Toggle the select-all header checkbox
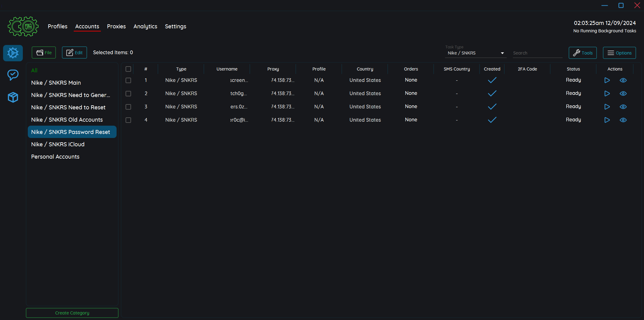Screen dimensions: 644x320 coord(128,69)
